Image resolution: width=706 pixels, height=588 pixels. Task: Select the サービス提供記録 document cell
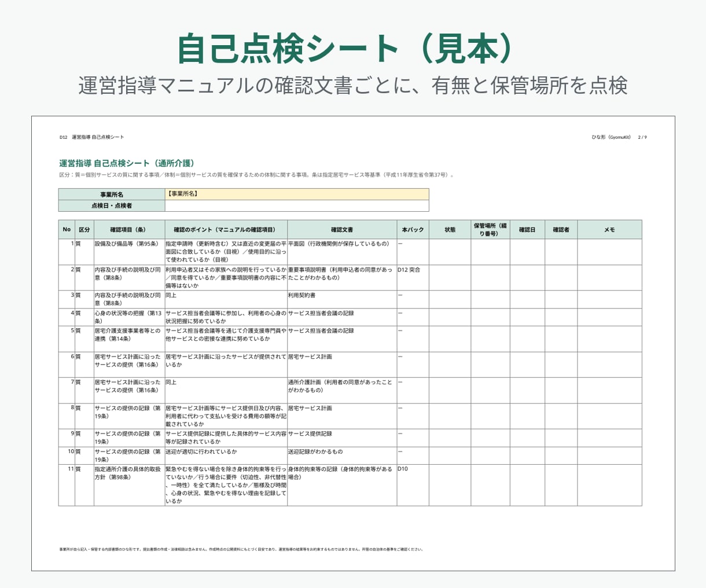click(x=341, y=438)
